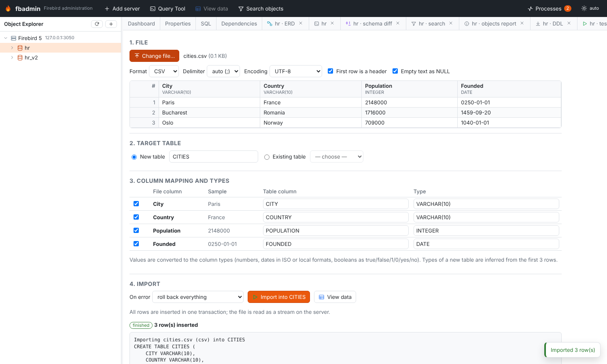Uncheck the Founded column mapping checkbox

point(136,244)
